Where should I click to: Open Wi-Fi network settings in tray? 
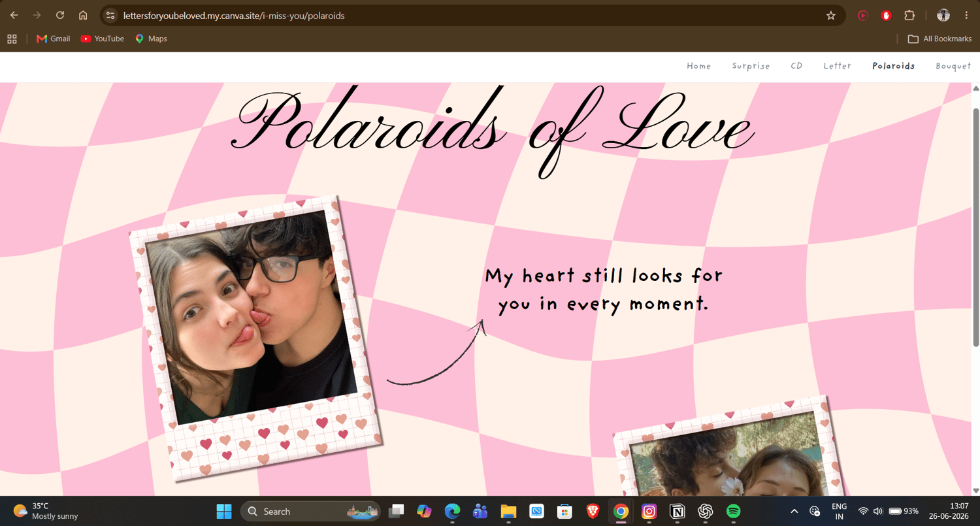[863, 511]
